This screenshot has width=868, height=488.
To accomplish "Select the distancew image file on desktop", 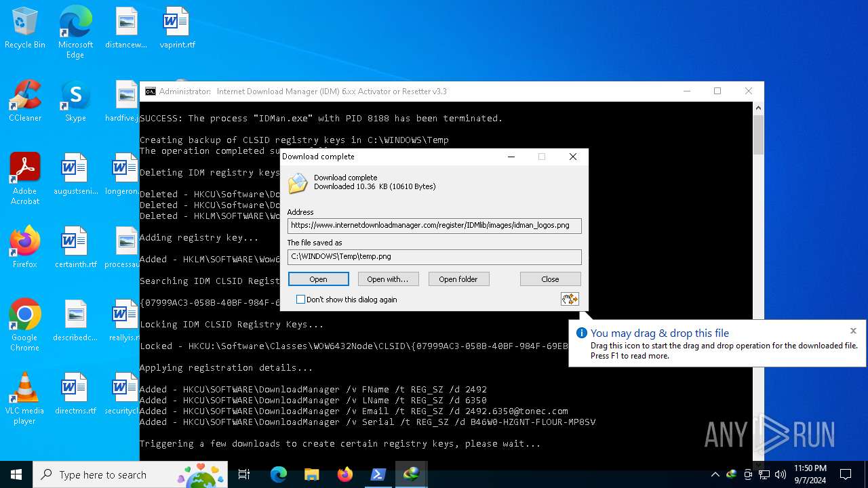I will click(126, 28).
